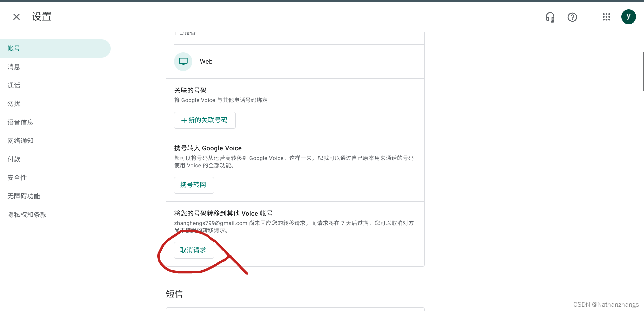Click the 设置 page title
Viewport: 644px width, 311px height.
[42, 17]
